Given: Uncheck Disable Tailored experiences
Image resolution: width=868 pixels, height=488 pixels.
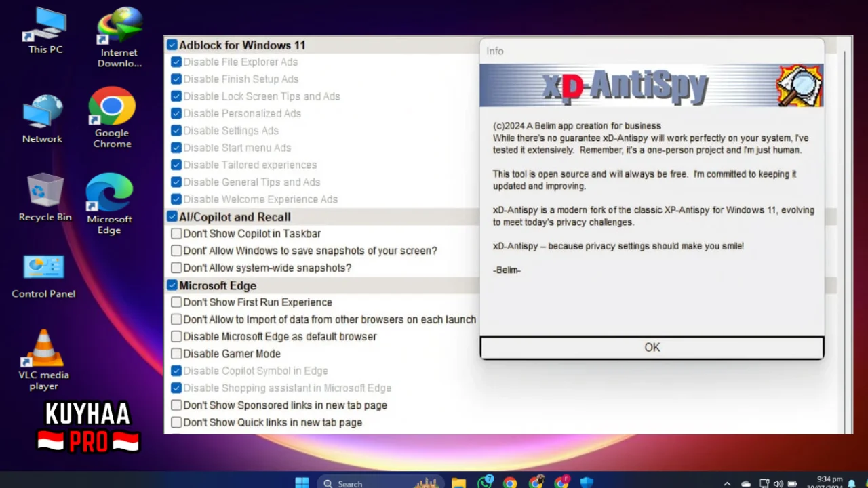Looking at the screenshot, I should pyautogui.click(x=176, y=165).
